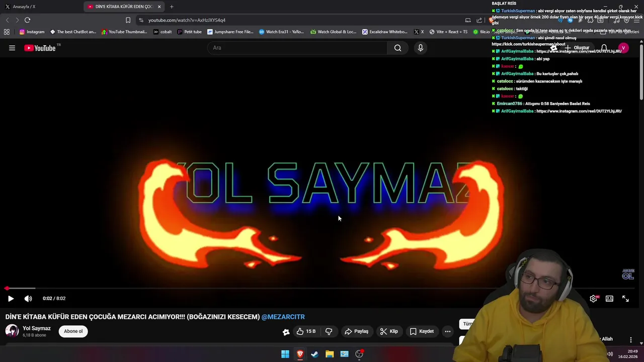Viewport: 644px width, 362px height.
Task: Open Jumpshare: Free File bookmark
Action: click(230, 32)
